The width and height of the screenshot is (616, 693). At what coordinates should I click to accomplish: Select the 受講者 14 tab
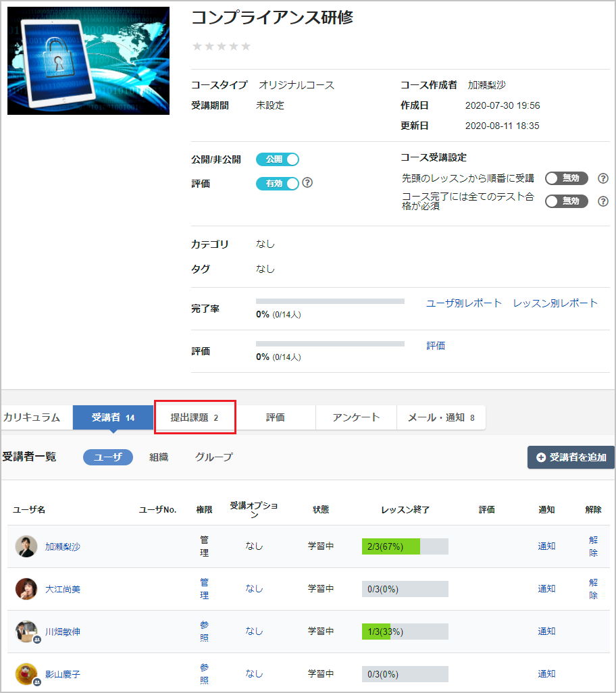(113, 417)
